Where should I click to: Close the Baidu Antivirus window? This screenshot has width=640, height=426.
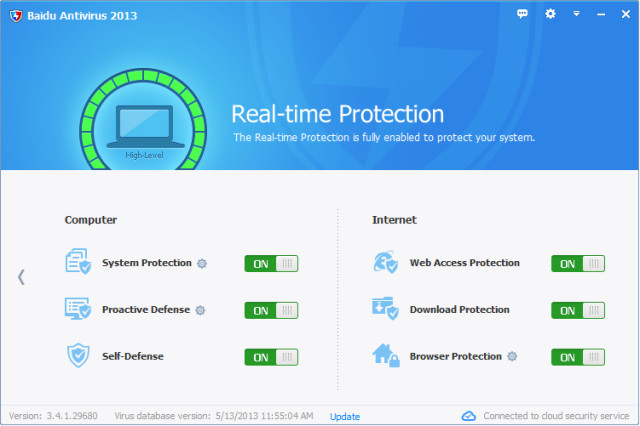pos(626,14)
